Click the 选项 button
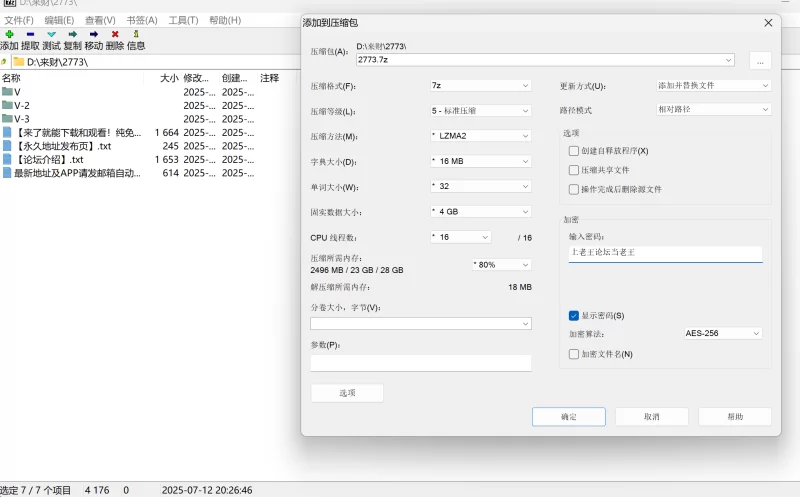 click(347, 393)
